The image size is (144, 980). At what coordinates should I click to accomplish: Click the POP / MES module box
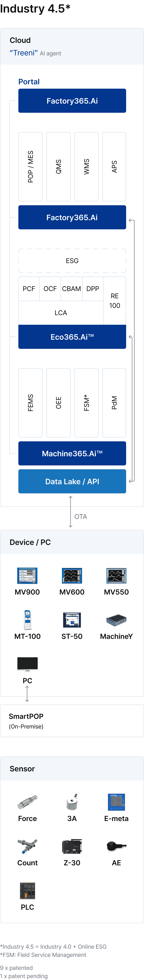[31, 167]
